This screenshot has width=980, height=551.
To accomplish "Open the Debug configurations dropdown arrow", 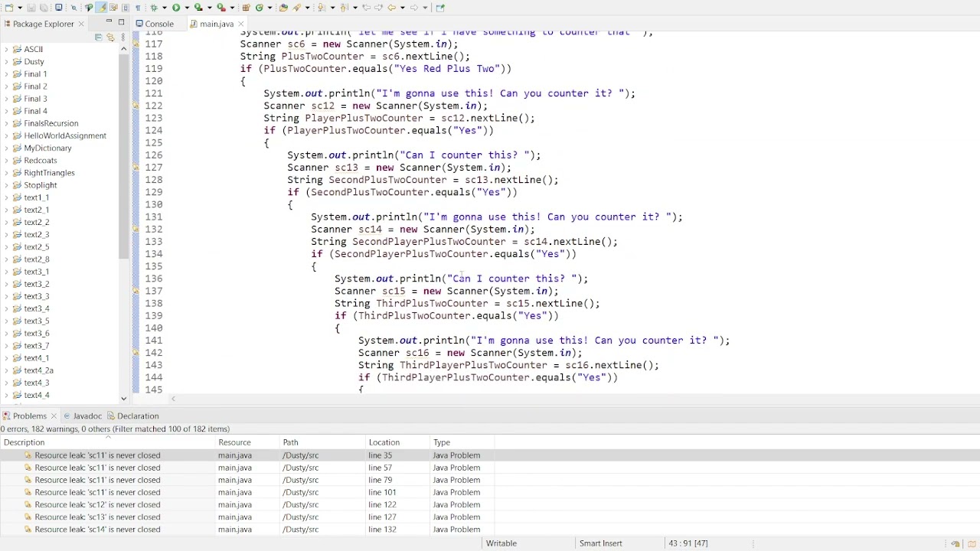I will pyautogui.click(x=165, y=8).
